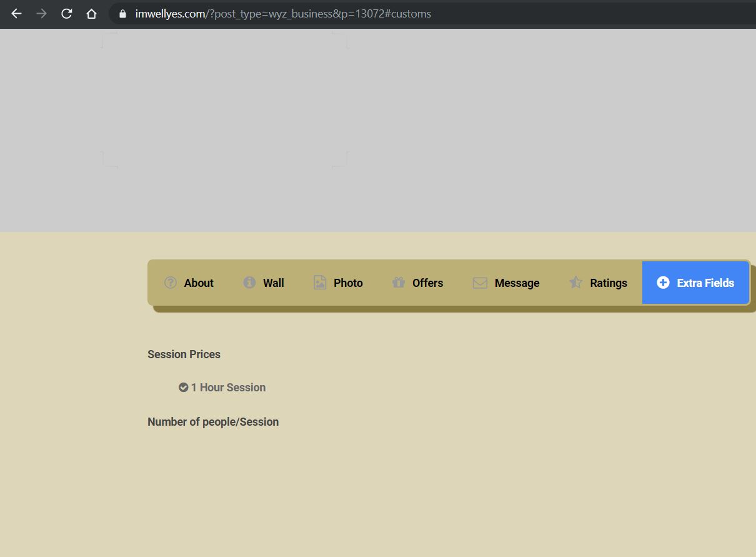Focus the imwellyes.com address bar

[x=432, y=14]
